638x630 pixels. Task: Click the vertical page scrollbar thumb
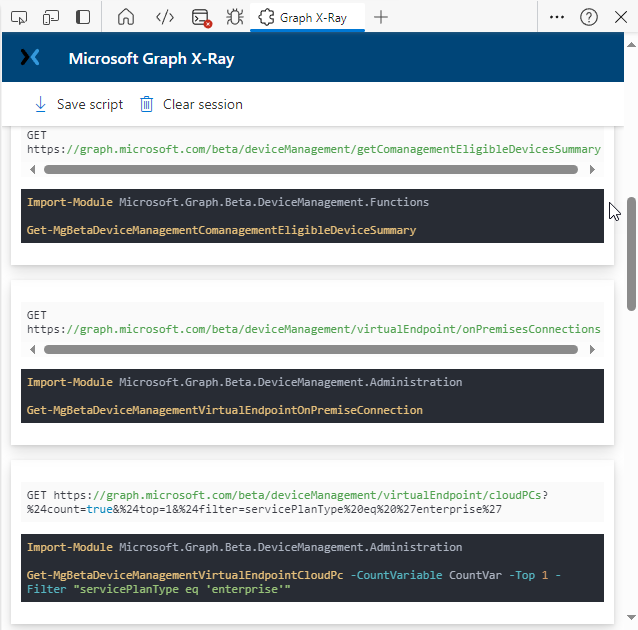[631, 254]
